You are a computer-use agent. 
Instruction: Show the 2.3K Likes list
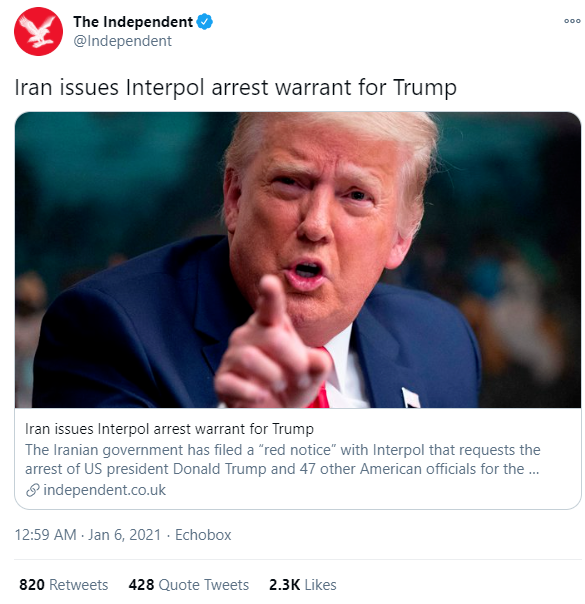pos(303,585)
